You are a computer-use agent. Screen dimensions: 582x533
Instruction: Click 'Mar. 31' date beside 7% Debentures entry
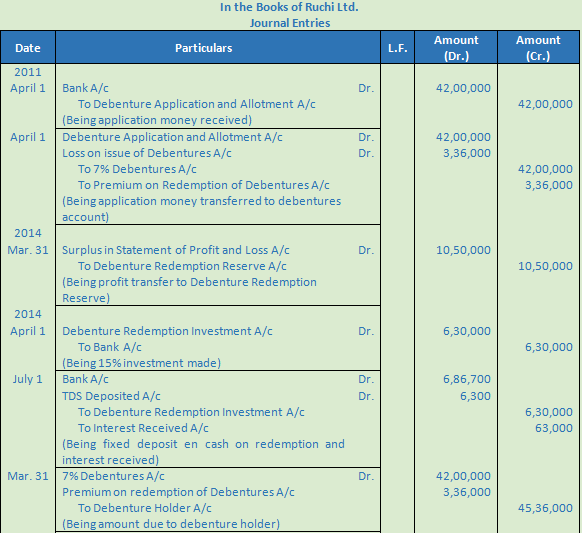tap(28, 476)
